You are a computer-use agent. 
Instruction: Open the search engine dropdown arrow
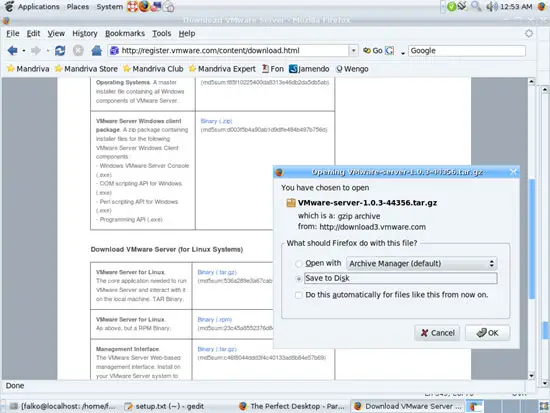point(403,53)
